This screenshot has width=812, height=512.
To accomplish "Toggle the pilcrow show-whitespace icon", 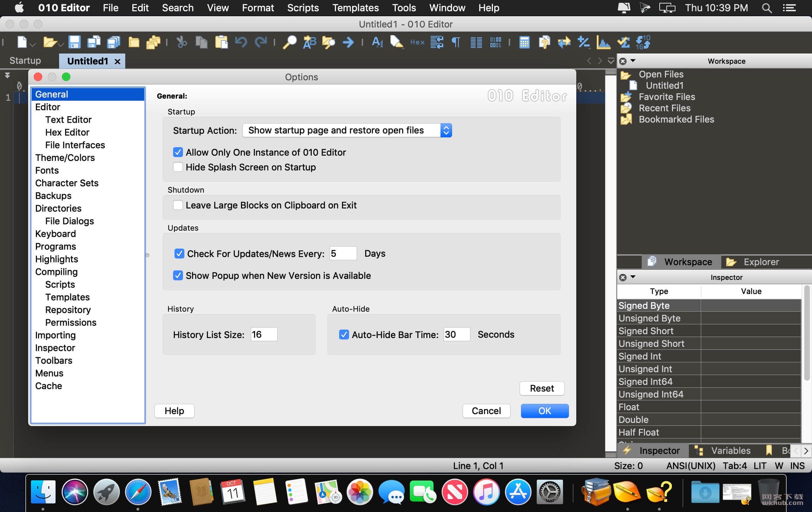I will click(x=456, y=42).
